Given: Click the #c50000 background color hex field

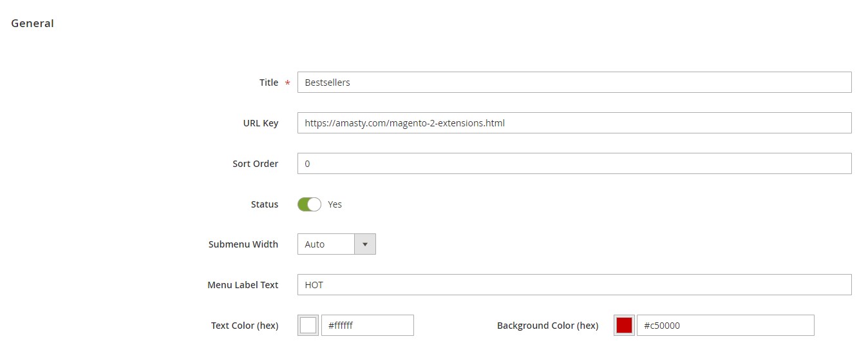Looking at the screenshot, I should tap(725, 326).
